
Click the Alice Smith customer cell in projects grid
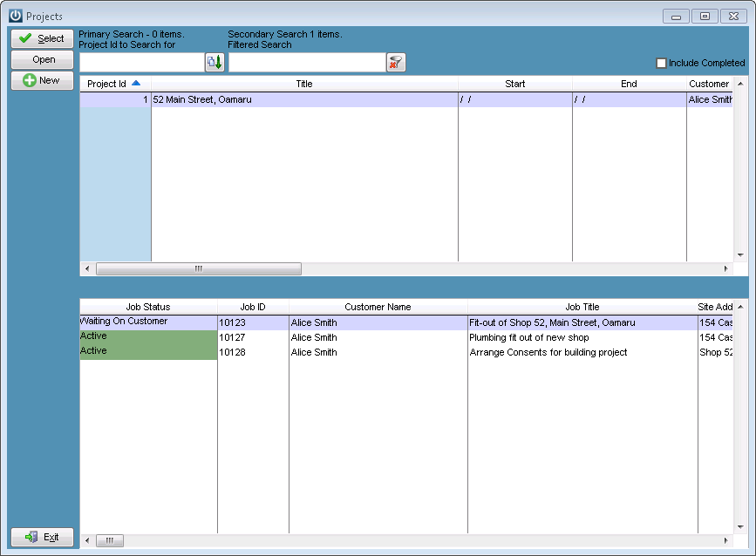point(710,99)
